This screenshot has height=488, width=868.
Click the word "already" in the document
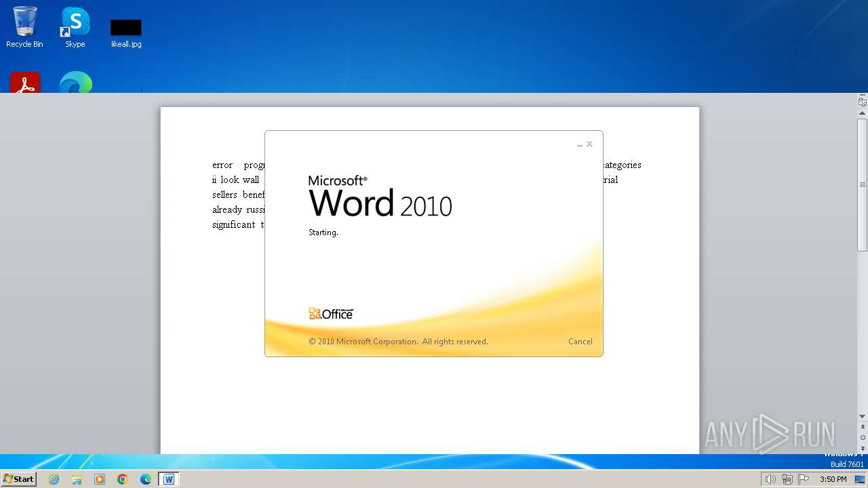227,209
